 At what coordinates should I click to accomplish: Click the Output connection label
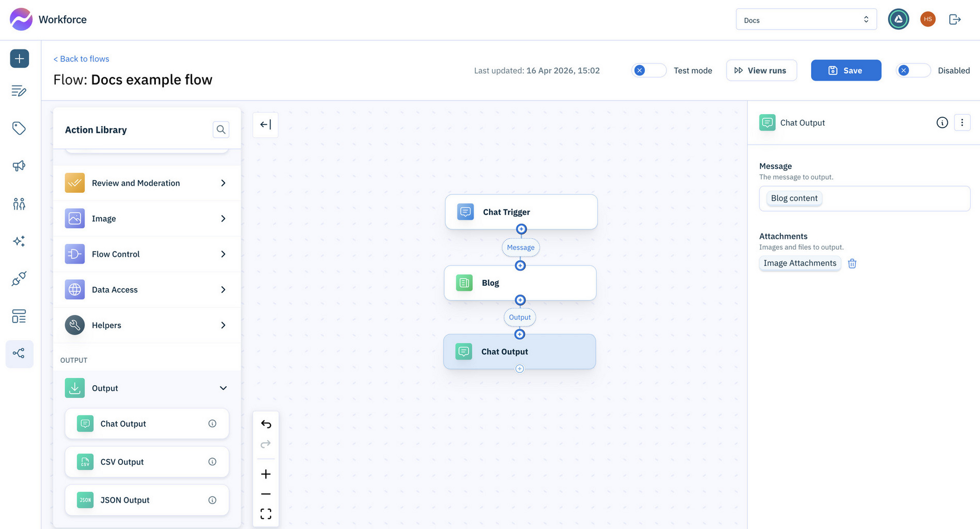(x=520, y=317)
